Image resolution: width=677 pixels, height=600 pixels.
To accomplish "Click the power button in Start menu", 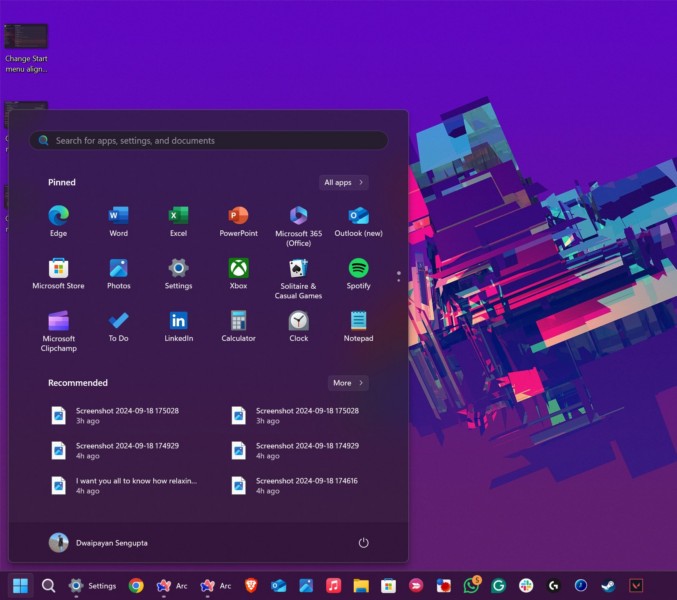I will [x=363, y=542].
